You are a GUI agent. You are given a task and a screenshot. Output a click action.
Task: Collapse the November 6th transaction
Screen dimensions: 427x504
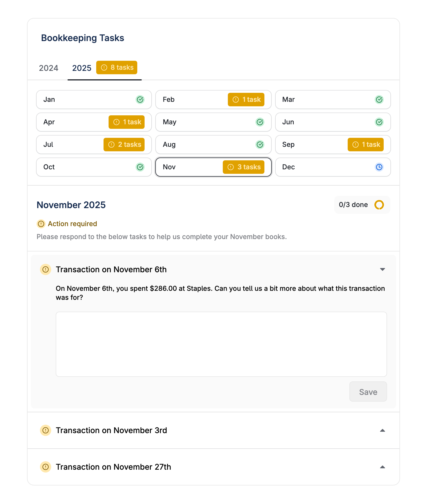[x=383, y=269]
